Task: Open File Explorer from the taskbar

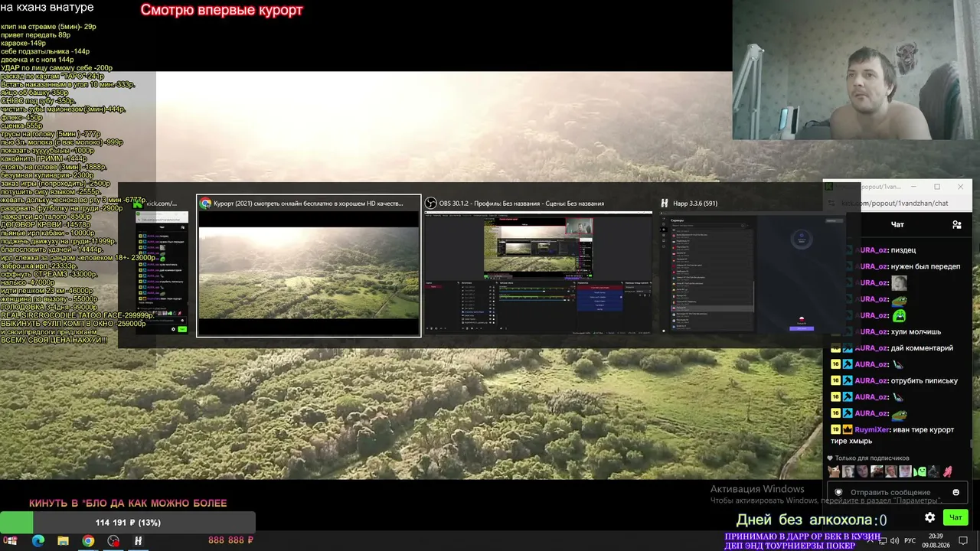Action: [64, 540]
